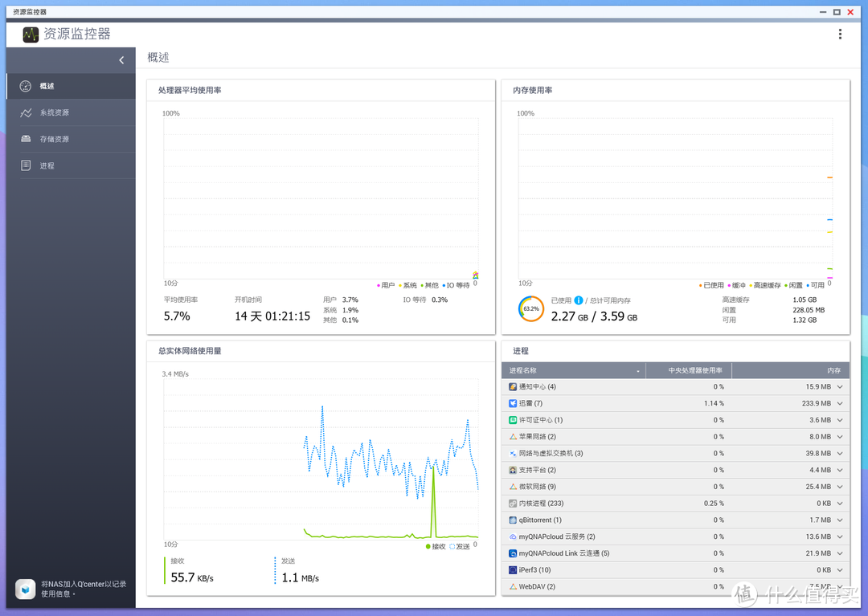The width and height of the screenshot is (868, 616).
Task: Toggle the IO 等待 legend entry
Action: click(x=456, y=285)
